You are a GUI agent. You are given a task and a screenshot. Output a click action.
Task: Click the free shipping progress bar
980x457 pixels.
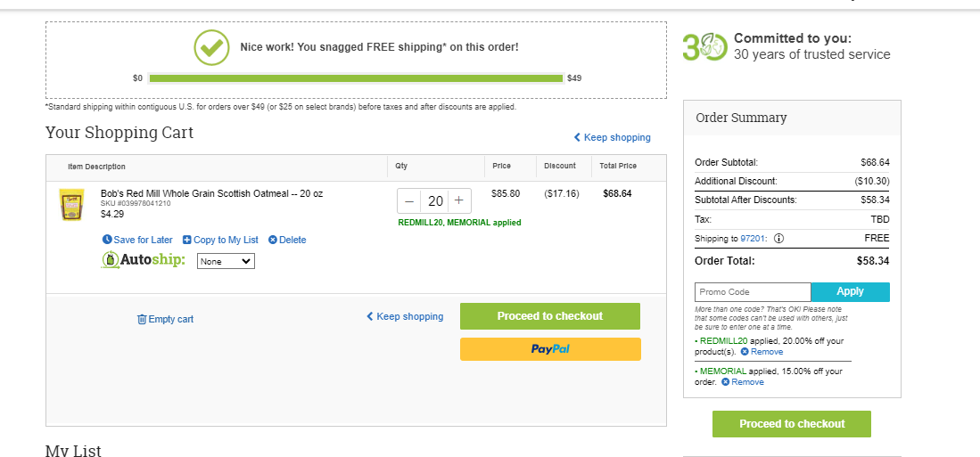(x=357, y=78)
